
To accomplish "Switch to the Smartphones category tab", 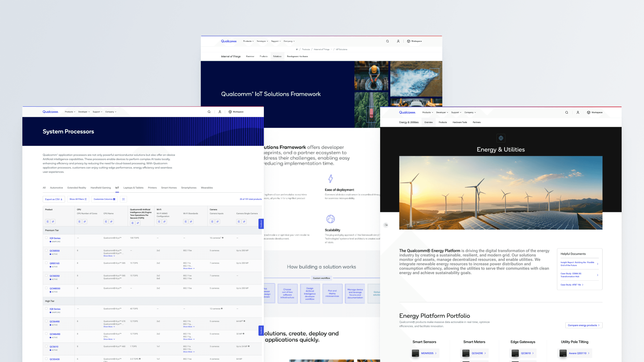I will 189,188.
